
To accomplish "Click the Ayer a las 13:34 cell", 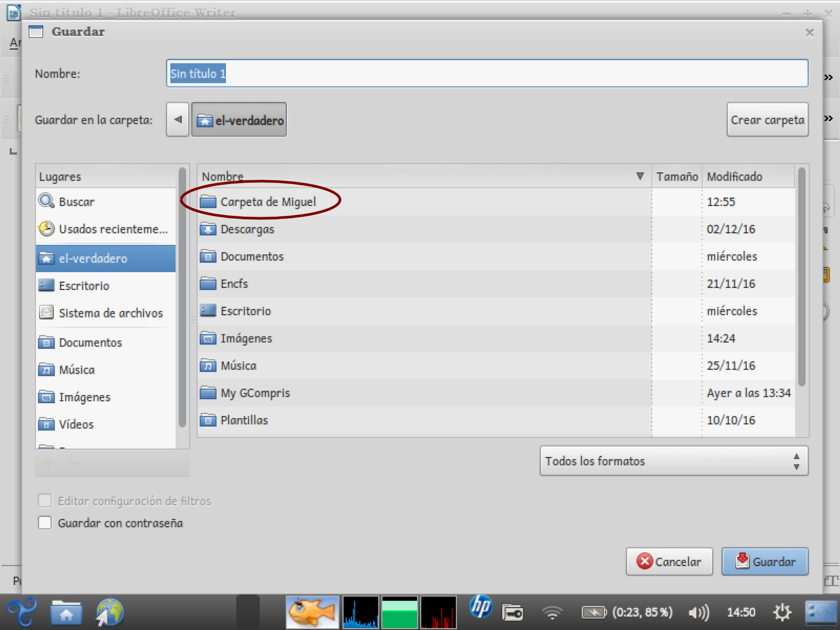I will tap(748, 393).
